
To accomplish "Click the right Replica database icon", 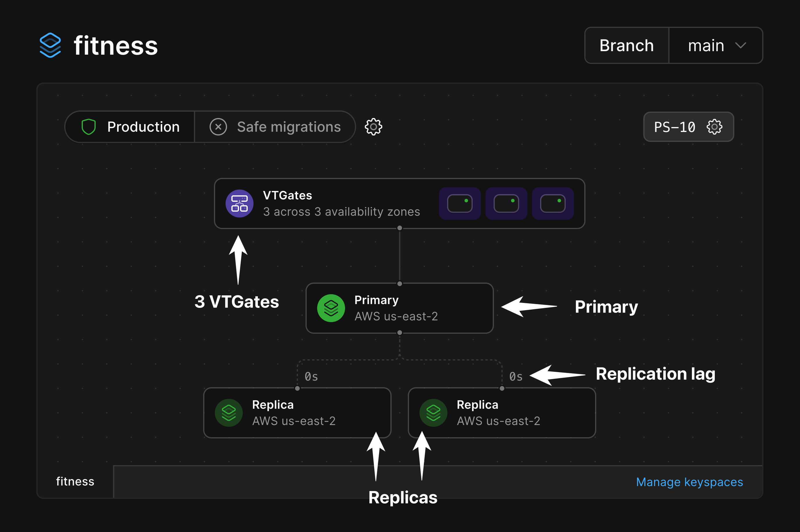I will [434, 413].
